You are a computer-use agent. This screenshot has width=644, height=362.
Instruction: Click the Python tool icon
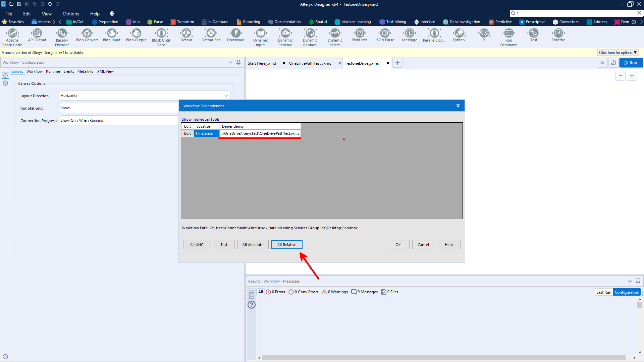[459, 33]
